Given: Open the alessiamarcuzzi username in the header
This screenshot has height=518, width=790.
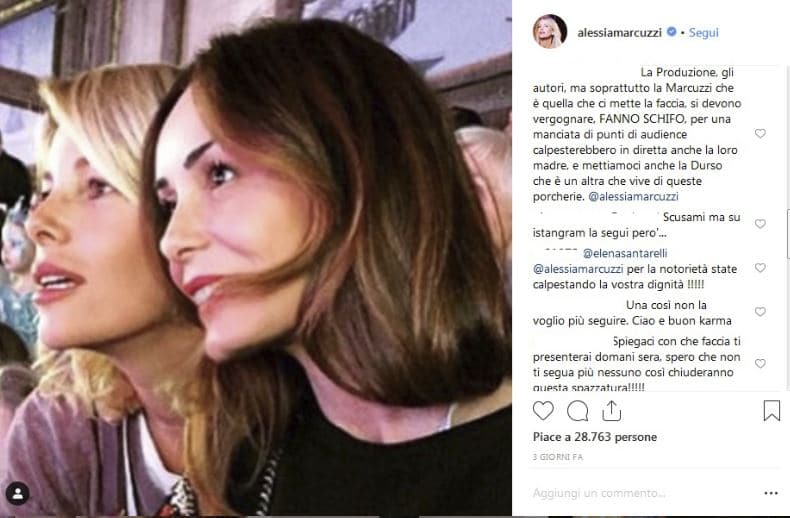Looking at the screenshot, I should [x=620, y=32].
